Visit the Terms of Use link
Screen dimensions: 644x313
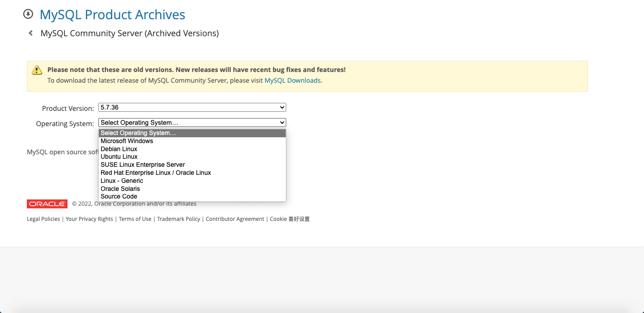point(135,219)
